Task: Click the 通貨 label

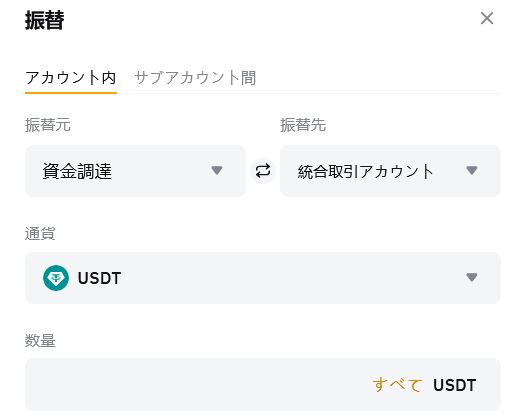Action: tap(40, 233)
